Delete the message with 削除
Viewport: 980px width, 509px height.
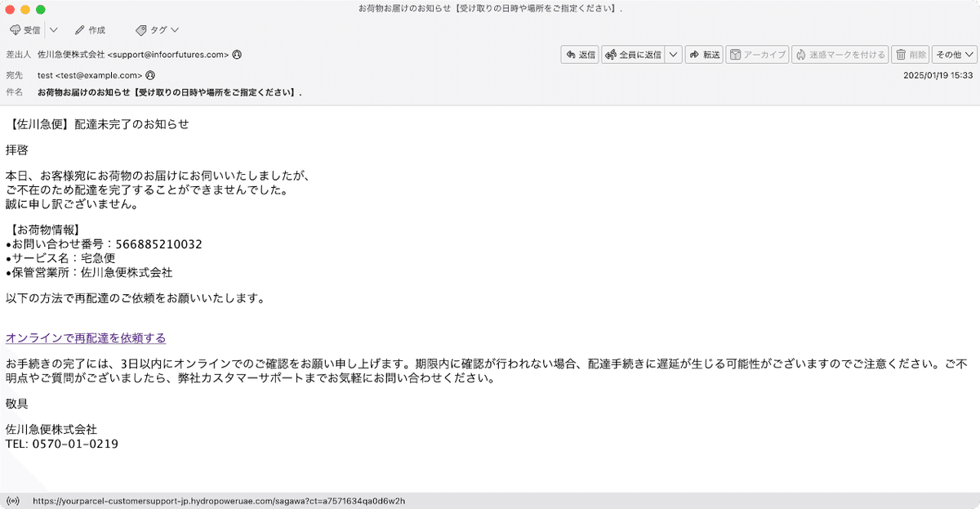pyautogui.click(x=910, y=55)
